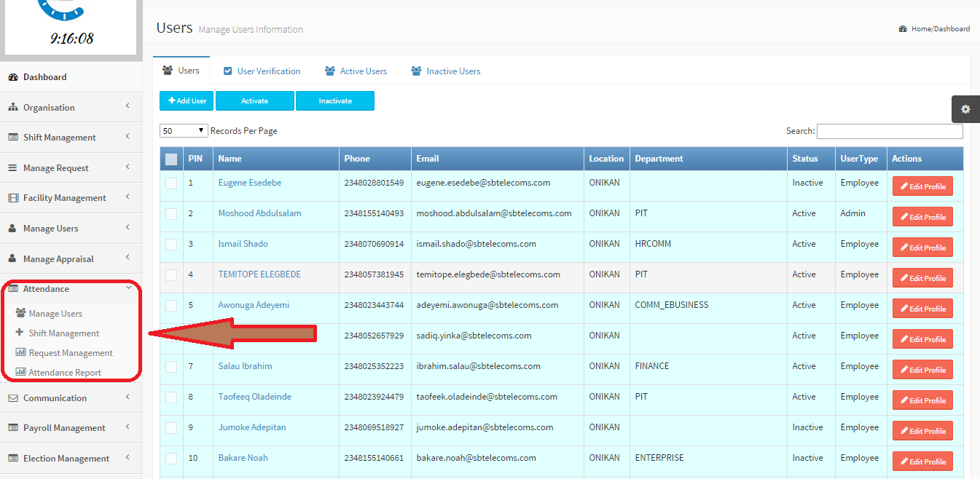
Task: Open the Records Per Page dropdown
Action: tap(184, 131)
